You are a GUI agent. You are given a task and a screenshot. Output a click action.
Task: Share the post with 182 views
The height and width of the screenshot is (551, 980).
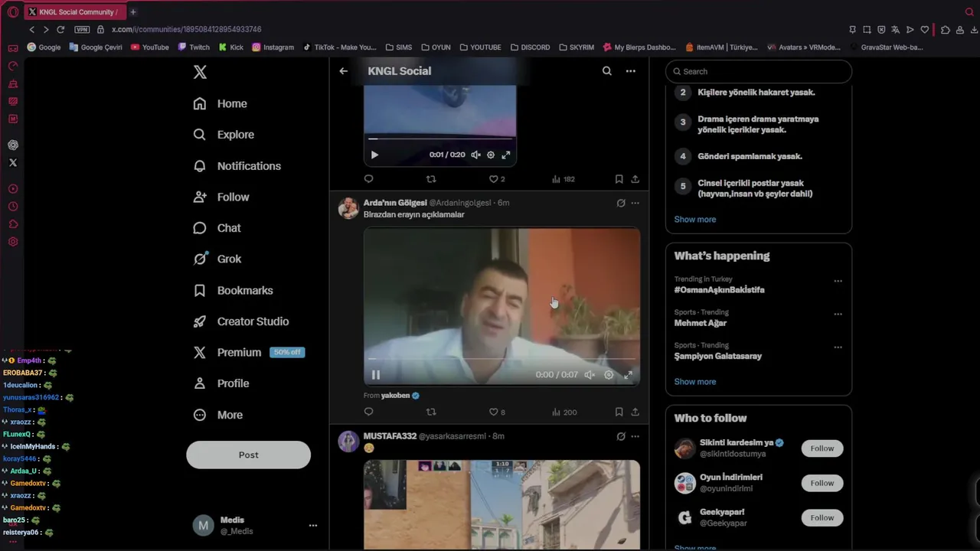pos(635,179)
